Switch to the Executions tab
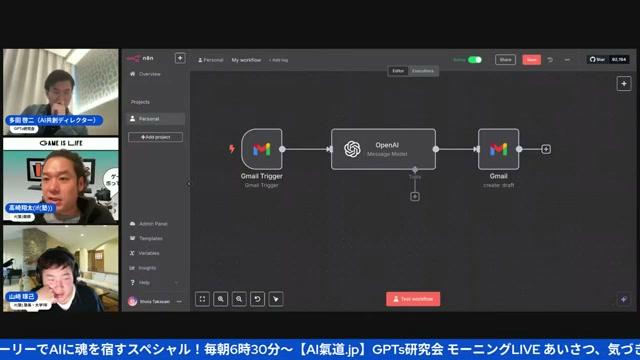 (423, 71)
